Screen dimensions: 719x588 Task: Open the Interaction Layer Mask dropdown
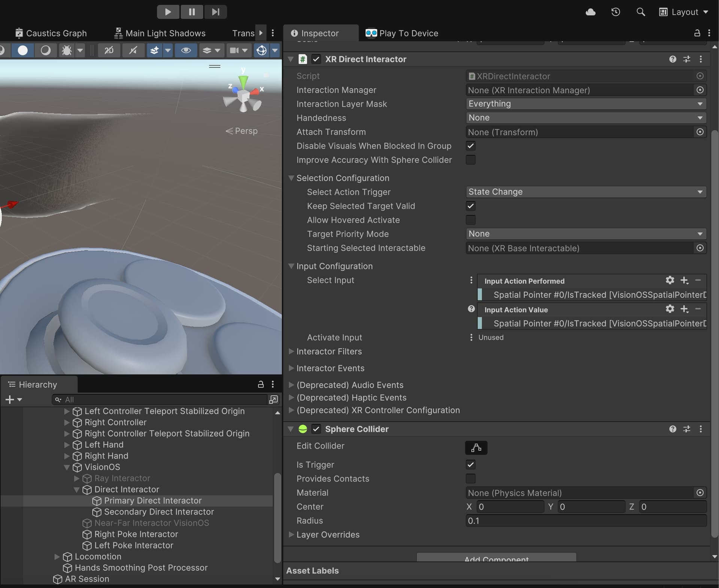click(585, 104)
